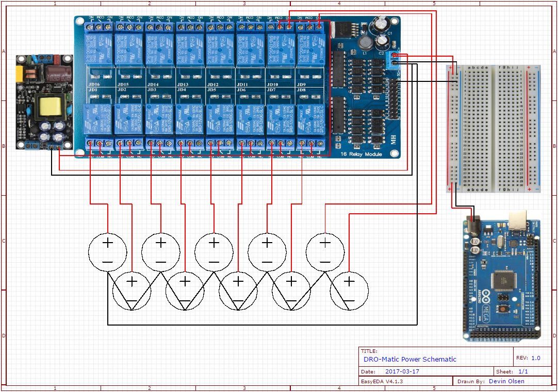Image resolution: width=558 pixels, height=392 pixels.
Task: Click the JD15 relay label
Action: click(x=123, y=84)
